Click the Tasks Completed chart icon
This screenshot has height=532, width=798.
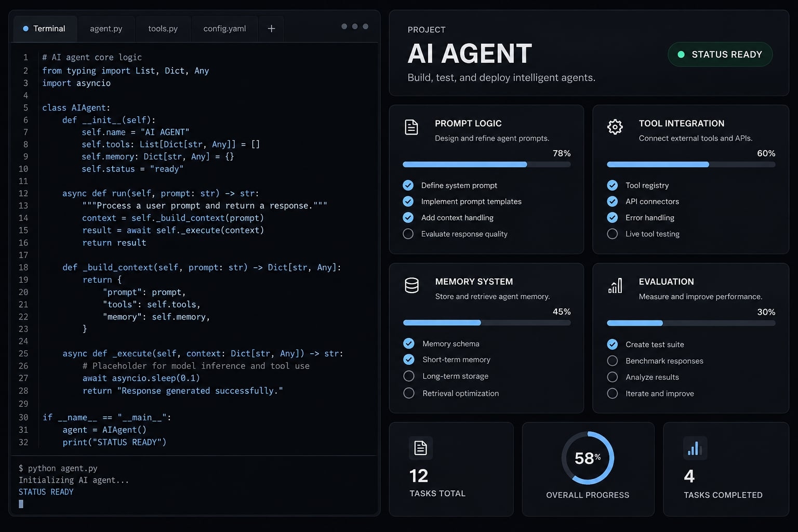click(695, 448)
